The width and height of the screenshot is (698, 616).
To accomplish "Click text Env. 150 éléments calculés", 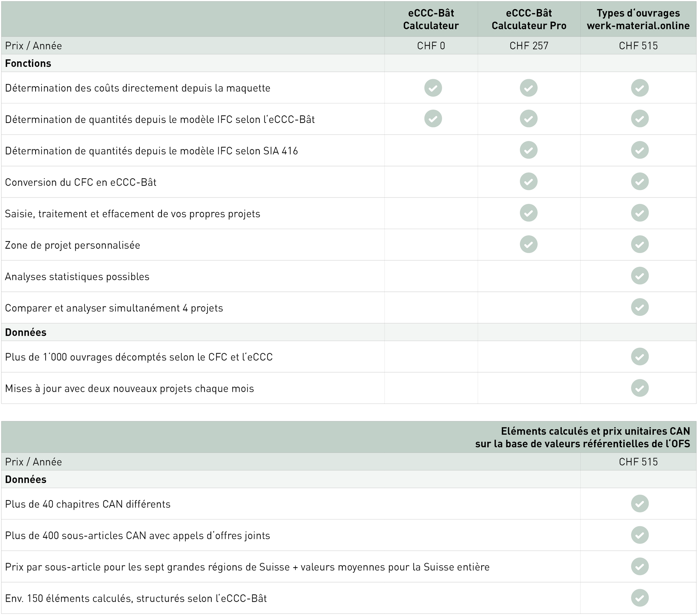I will point(136,599).
